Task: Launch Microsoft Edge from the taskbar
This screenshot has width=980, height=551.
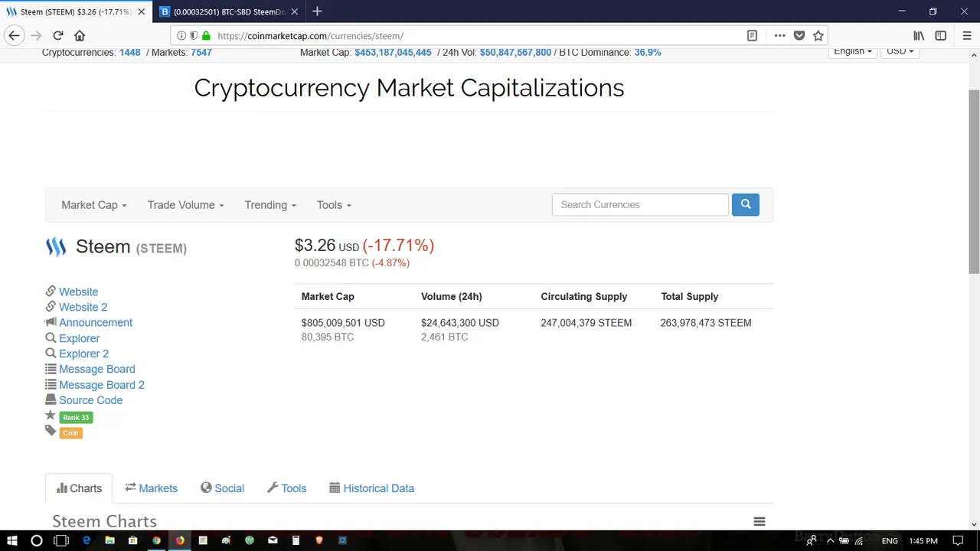Action: tap(87, 540)
